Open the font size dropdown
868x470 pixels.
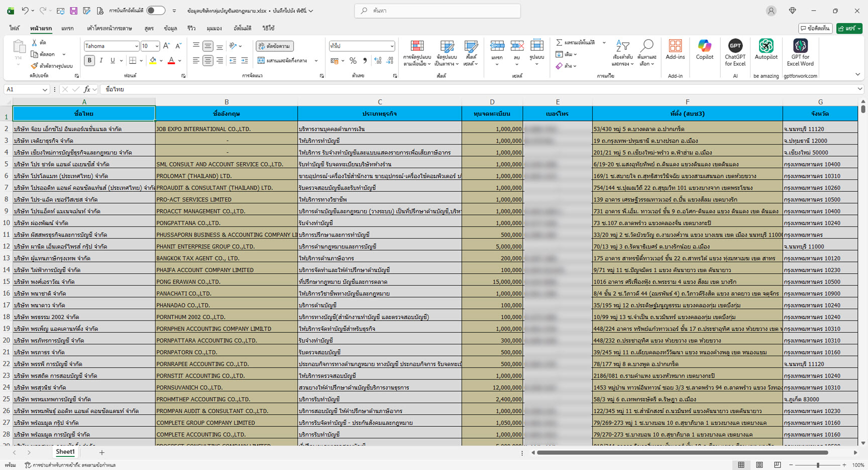click(x=157, y=46)
